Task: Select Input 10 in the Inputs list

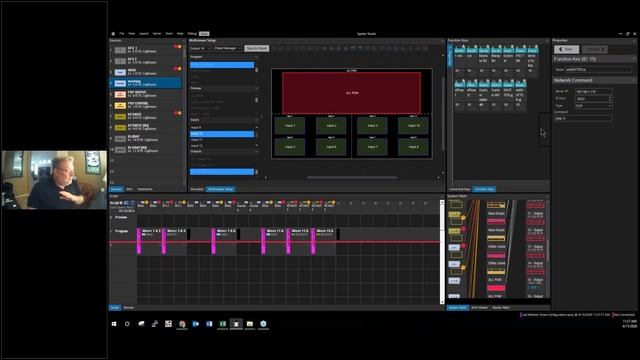Action: pos(222,134)
